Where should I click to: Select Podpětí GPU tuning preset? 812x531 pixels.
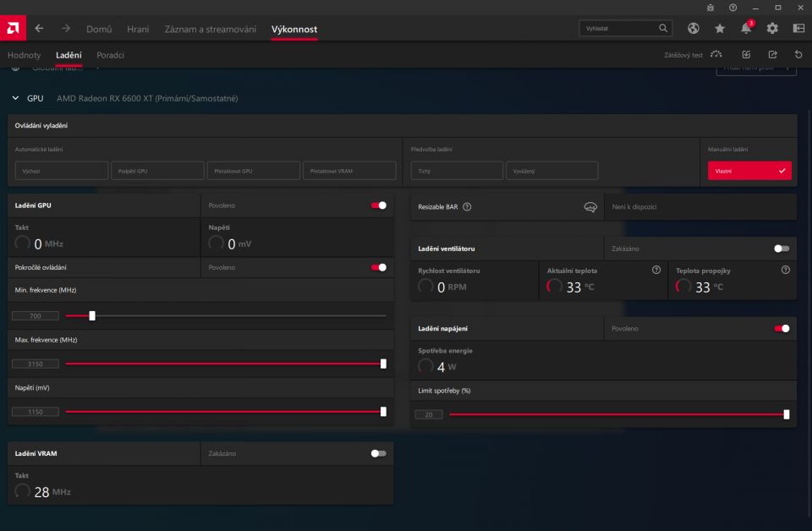157,170
